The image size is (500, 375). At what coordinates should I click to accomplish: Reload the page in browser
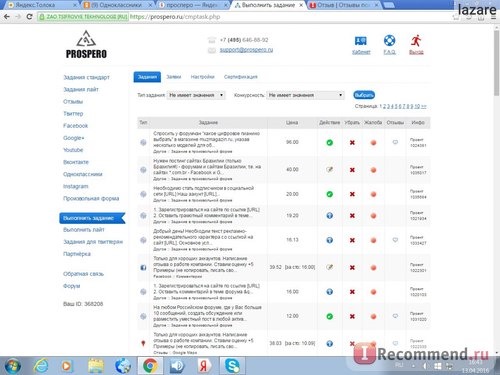pos(29,16)
